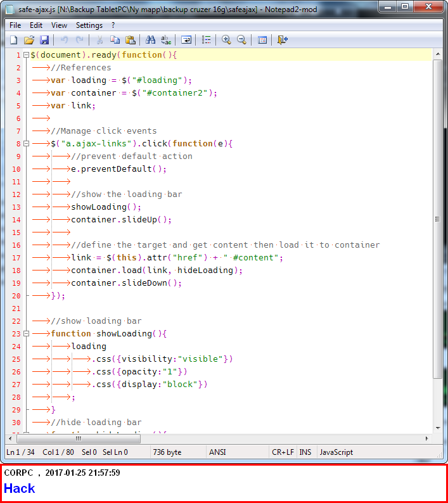The width and height of the screenshot is (448, 503).
Task: Open the File menu
Action: (x=15, y=25)
